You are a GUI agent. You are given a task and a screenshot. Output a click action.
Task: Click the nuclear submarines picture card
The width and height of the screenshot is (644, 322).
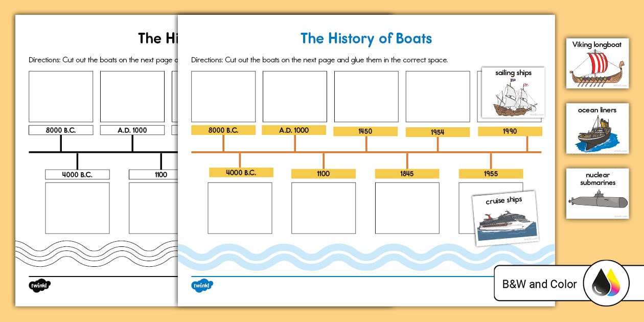coord(597,193)
